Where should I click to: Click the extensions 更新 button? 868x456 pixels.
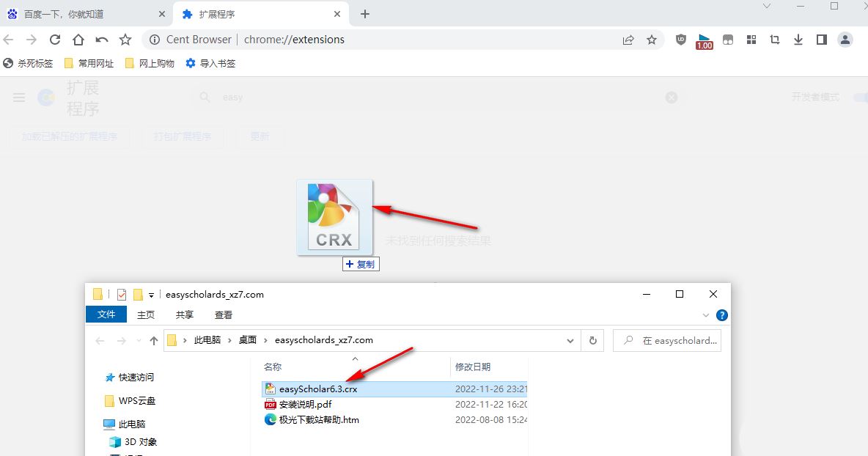point(259,136)
